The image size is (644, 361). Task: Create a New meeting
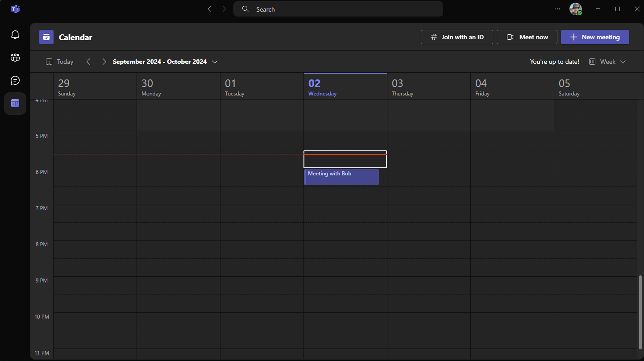point(595,37)
